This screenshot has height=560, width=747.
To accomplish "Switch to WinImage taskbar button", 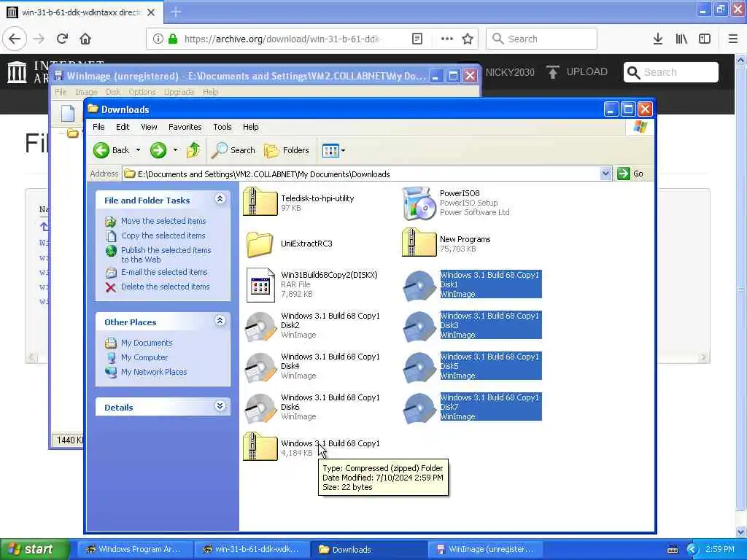I will (485, 550).
